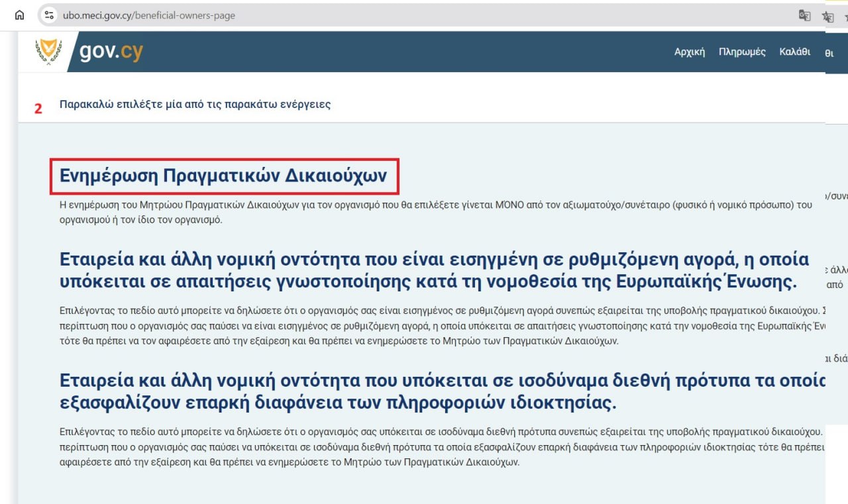Open the Καλάθι menu item
The width and height of the screenshot is (848, 504).
(x=794, y=52)
